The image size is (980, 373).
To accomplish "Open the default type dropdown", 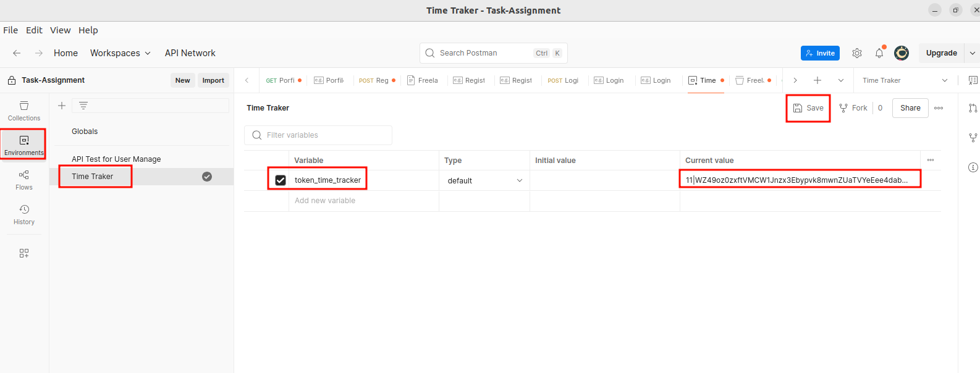I will pos(484,180).
